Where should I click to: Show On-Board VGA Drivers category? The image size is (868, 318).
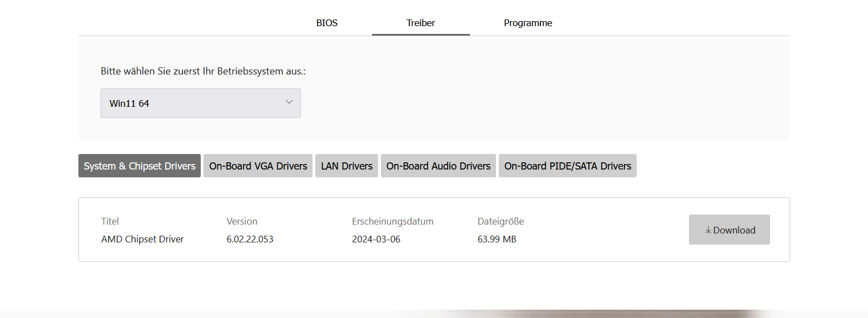[258, 166]
